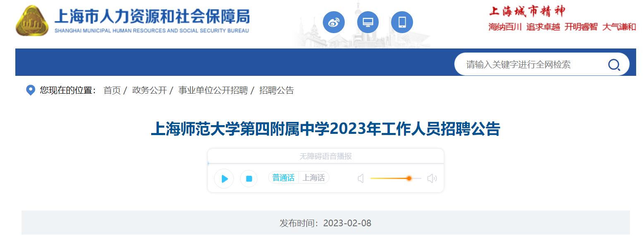Click the desktop computer version icon
This screenshot has height=242, width=644.
click(368, 22)
